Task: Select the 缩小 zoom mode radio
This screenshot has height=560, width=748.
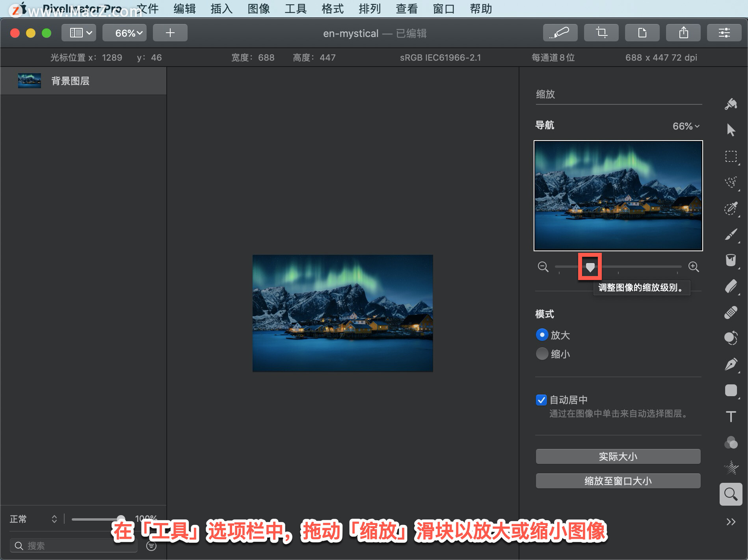Action: pyautogui.click(x=542, y=354)
